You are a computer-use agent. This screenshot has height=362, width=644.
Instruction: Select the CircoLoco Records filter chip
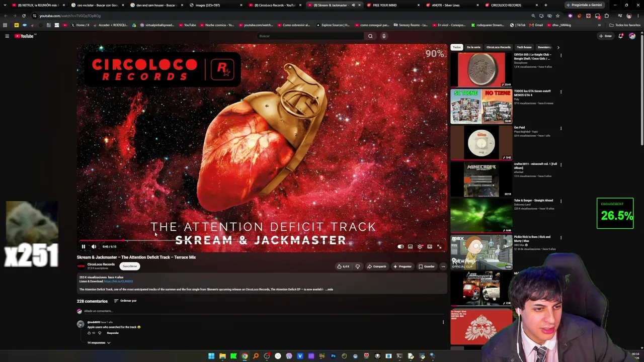click(x=499, y=47)
